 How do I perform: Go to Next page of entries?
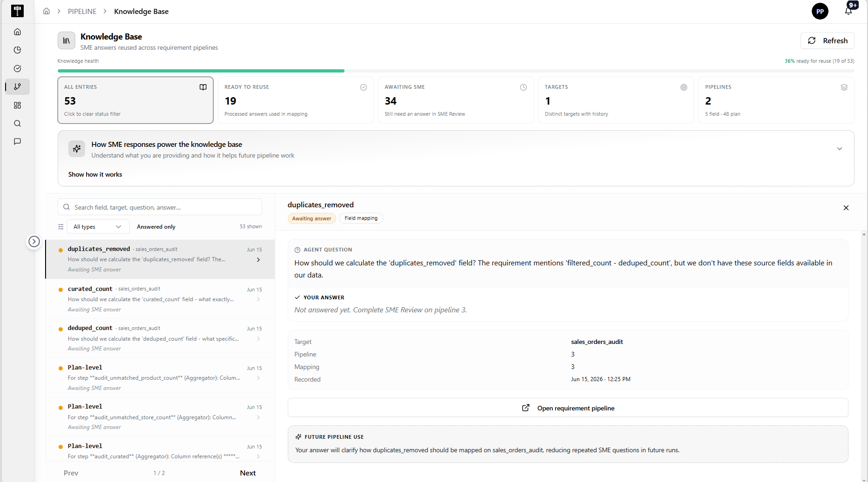(248, 473)
